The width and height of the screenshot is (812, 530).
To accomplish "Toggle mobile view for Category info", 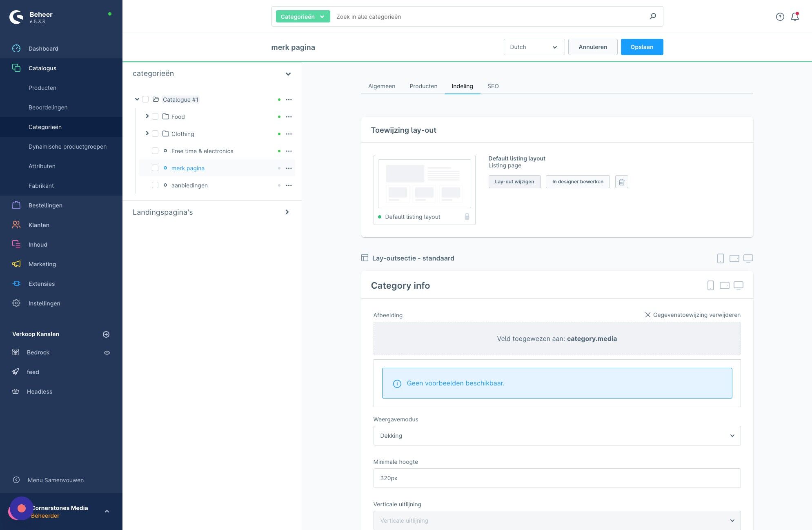I will (x=710, y=285).
